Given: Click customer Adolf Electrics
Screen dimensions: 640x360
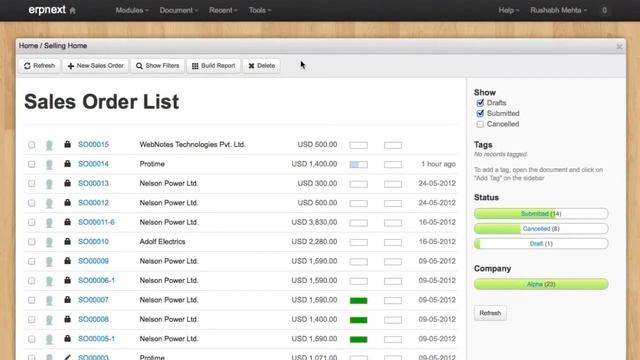Looking at the screenshot, I should click(162, 242).
